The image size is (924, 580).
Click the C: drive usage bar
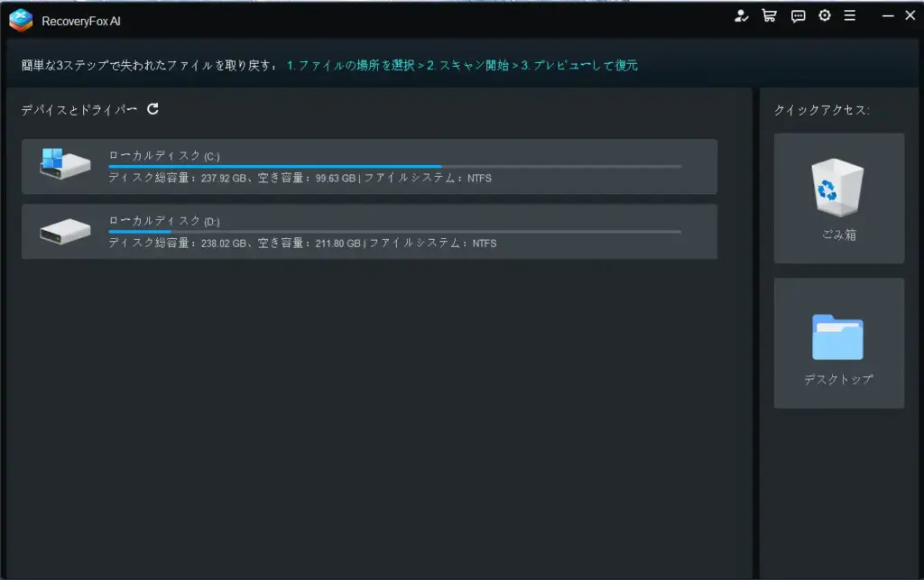(393, 165)
